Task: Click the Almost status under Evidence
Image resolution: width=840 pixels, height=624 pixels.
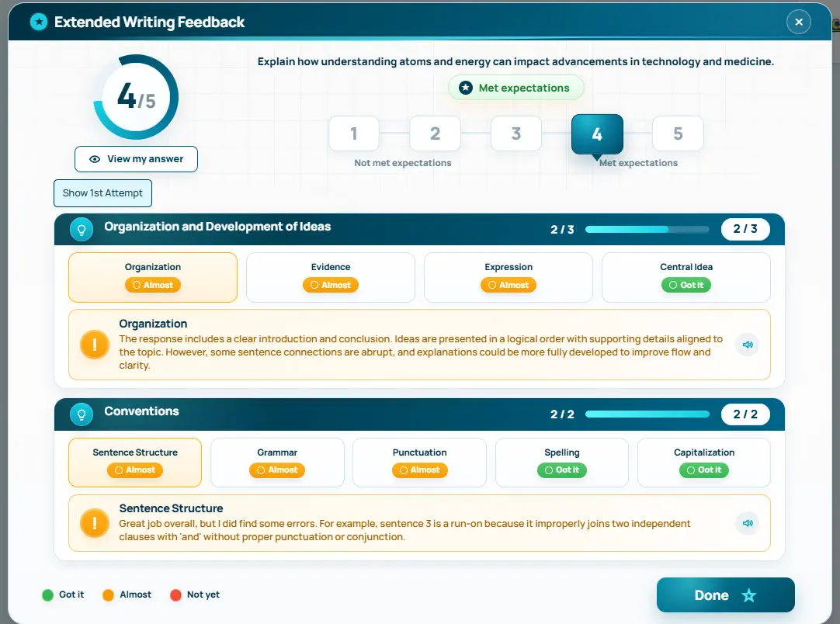Action: 331,285
